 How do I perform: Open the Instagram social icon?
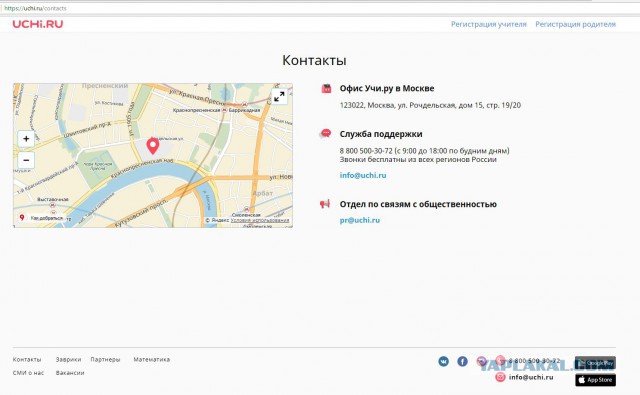(482, 361)
